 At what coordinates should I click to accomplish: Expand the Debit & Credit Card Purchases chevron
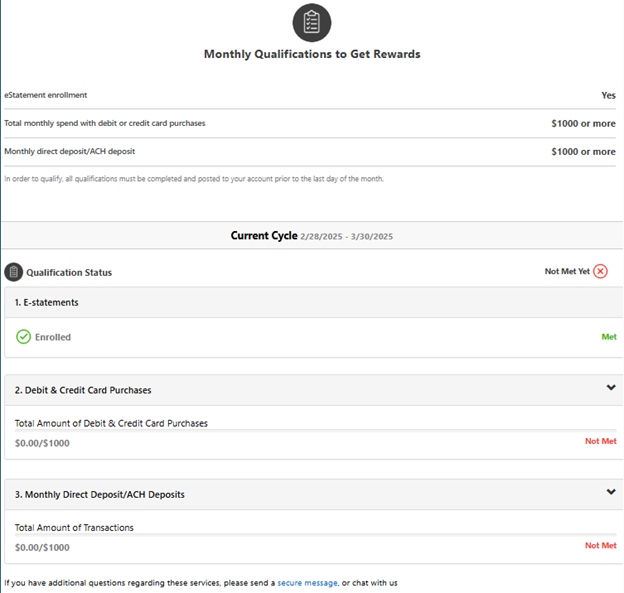[611, 388]
